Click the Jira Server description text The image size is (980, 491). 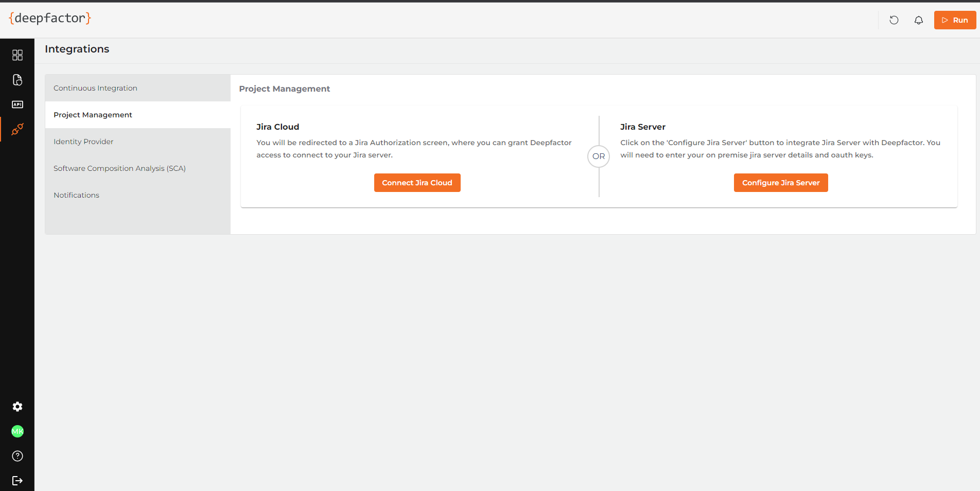click(780, 149)
